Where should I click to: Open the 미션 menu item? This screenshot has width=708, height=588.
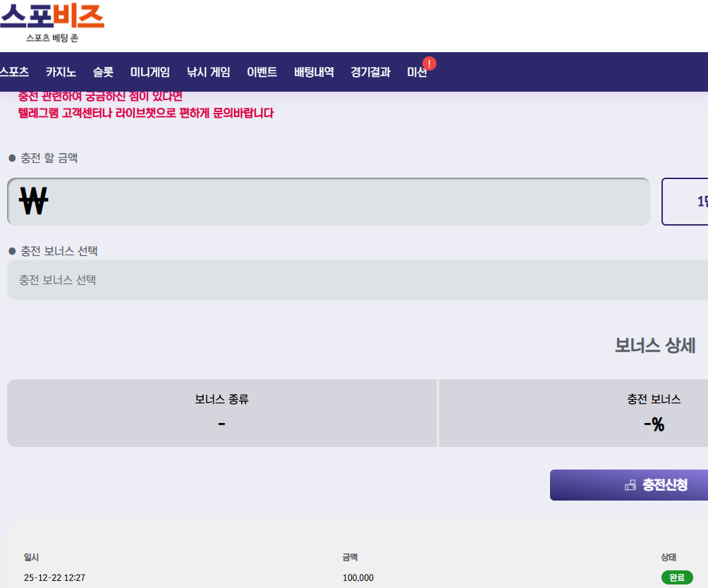click(417, 72)
